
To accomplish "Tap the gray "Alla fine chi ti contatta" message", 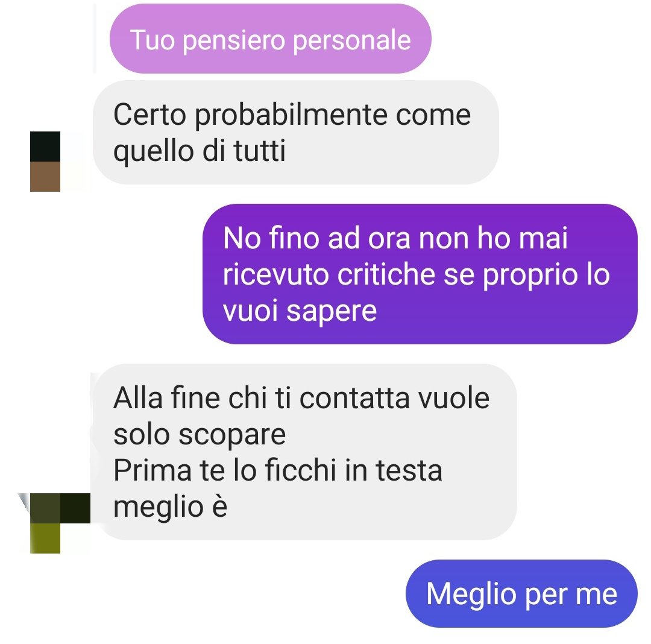I will tap(304, 452).
